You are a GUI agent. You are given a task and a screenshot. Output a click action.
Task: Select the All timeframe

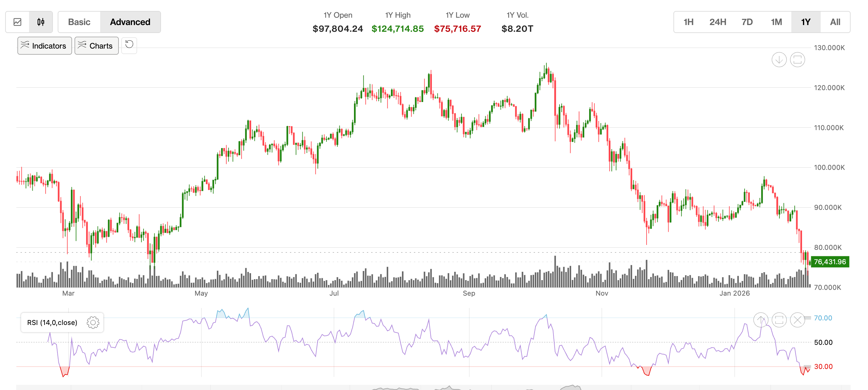(x=835, y=22)
